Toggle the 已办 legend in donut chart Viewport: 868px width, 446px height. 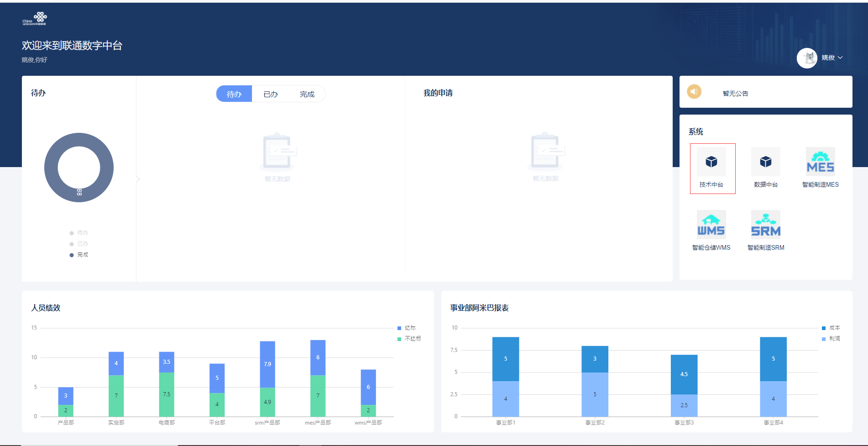(79, 244)
